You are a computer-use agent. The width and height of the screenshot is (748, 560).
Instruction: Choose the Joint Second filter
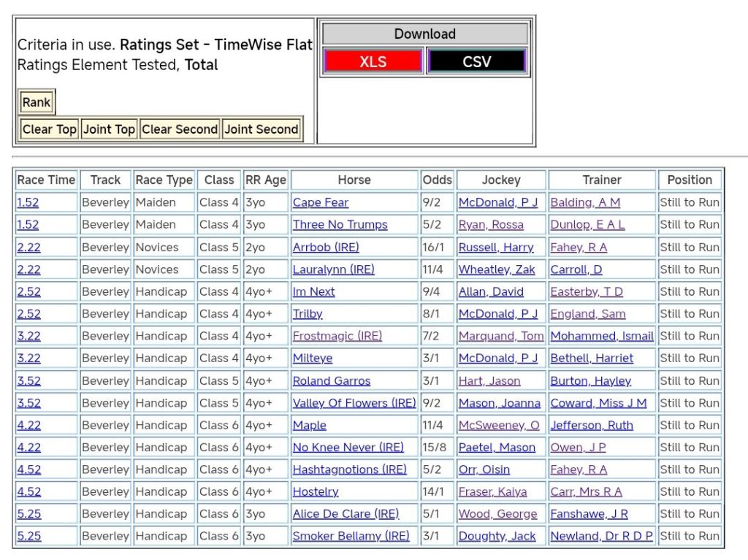pos(262,129)
